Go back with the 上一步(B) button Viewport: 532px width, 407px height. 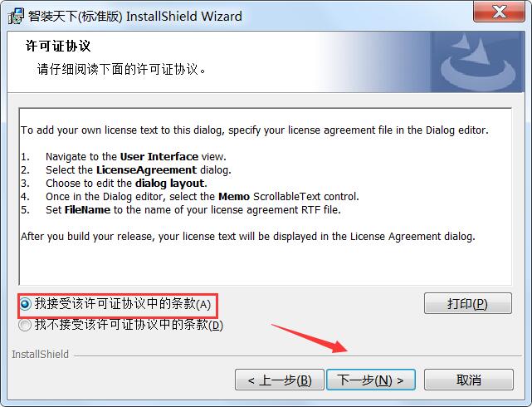click(x=279, y=380)
